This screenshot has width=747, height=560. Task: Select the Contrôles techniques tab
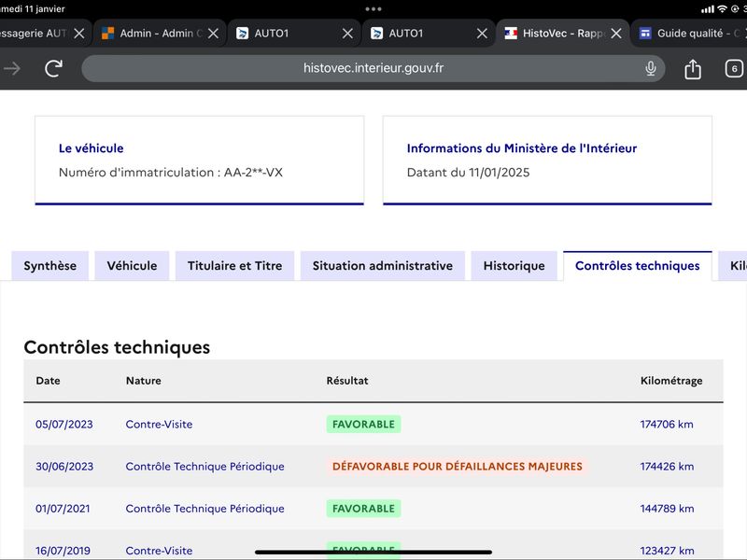point(638,266)
